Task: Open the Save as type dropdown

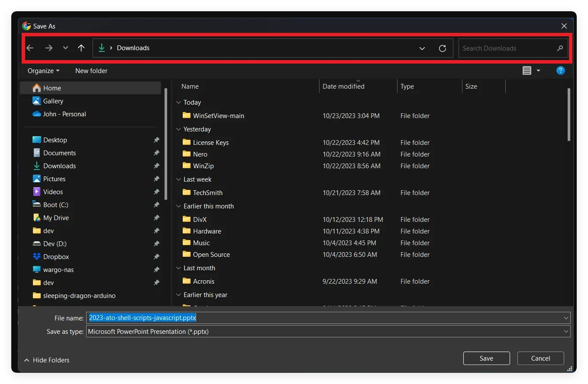Action: (565, 331)
